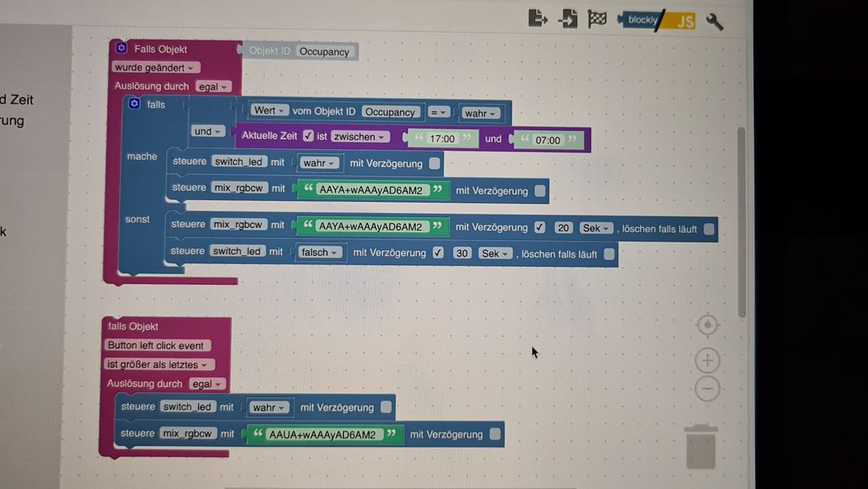Screen dimensions: 868x489
Task: Zoom in with the plus circle
Action: pos(707,360)
